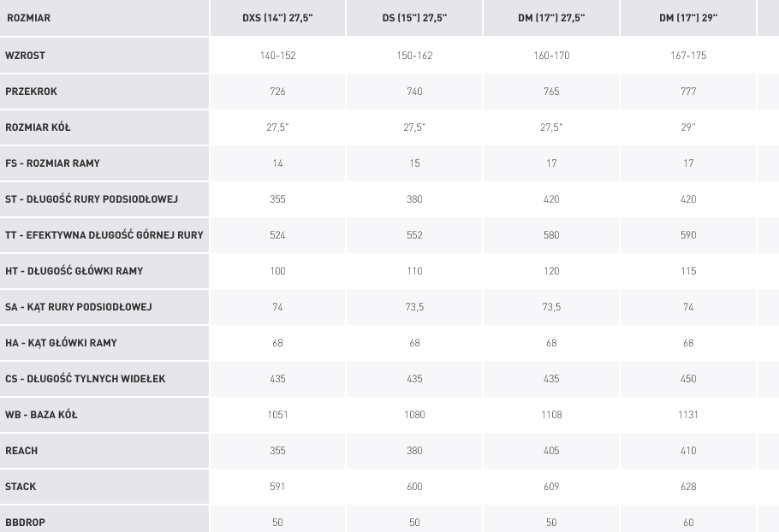This screenshot has height=532, width=779.
Task: Click HT - DŁUGOŚĆ GŁÓWKI RAMY label
Action: click(x=74, y=271)
